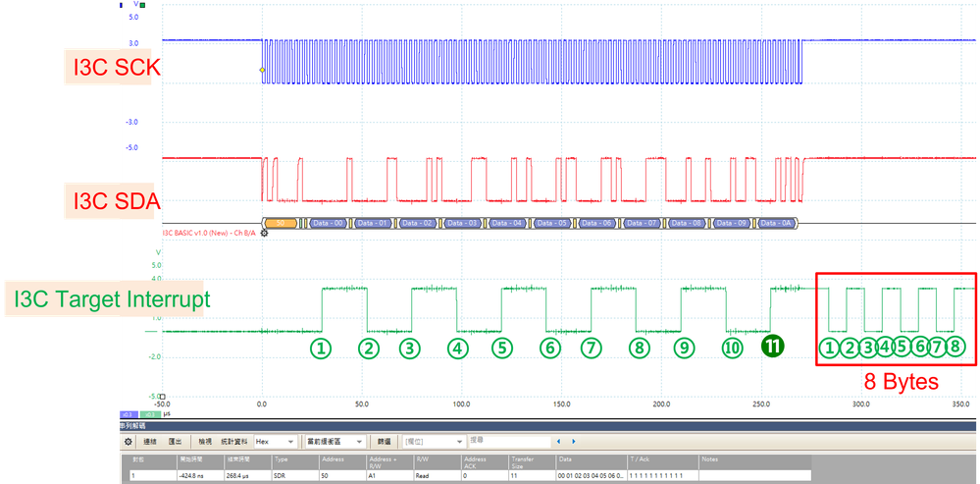
Task: Sort by the Type column header
Action: [296, 461]
